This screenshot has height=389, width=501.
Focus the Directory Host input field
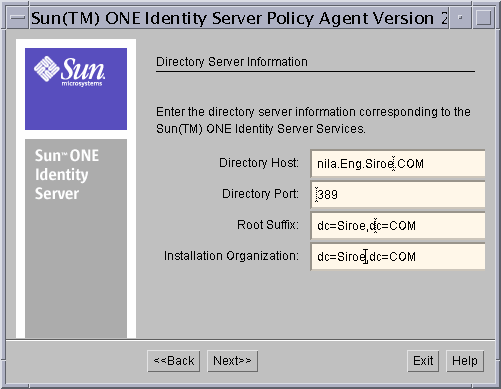pyautogui.click(x=398, y=163)
